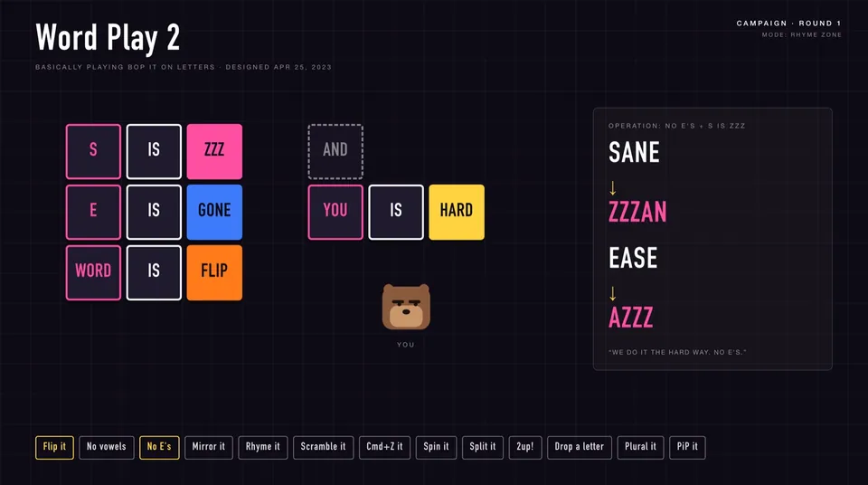This screenshot has height=485, width=868.
Task: Enable the Scramble it operation
Action: tap(324, 447)
